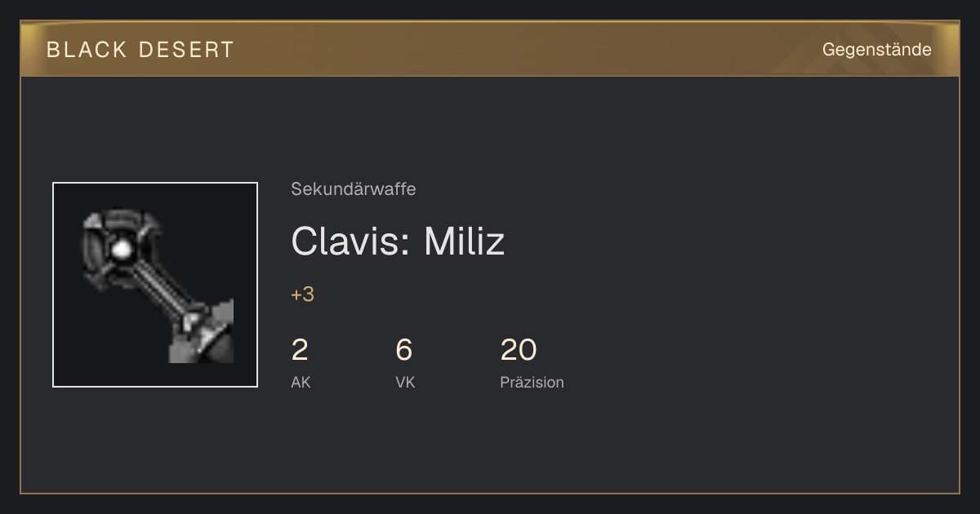The image size is (980, 514).
Task: Click the VK stat label
Action: 405,383
